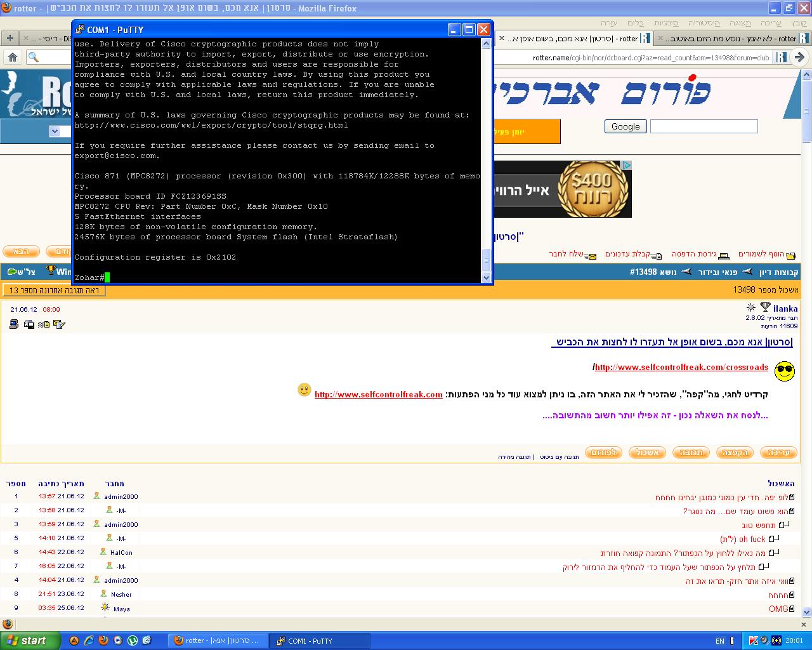Image resolution: width=812 pixels, height=650 pixels.
Task: Launch Internet Explorer from quick launch
Action: [x=89, y=640]
